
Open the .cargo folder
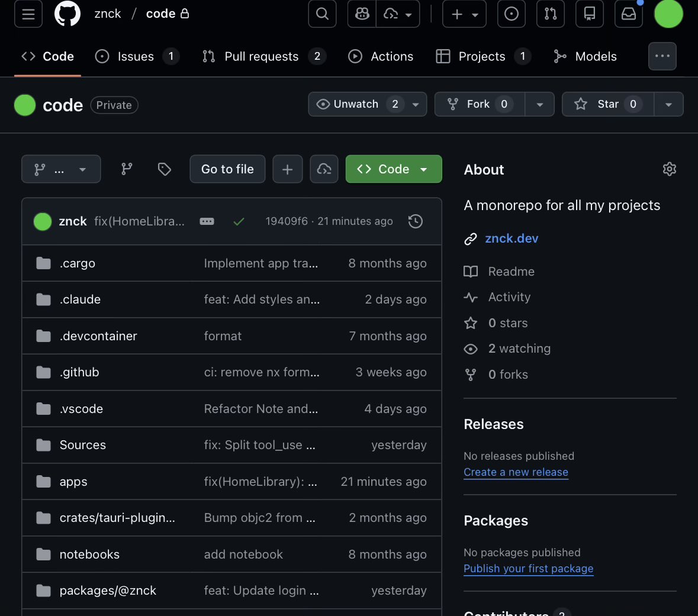78,263
